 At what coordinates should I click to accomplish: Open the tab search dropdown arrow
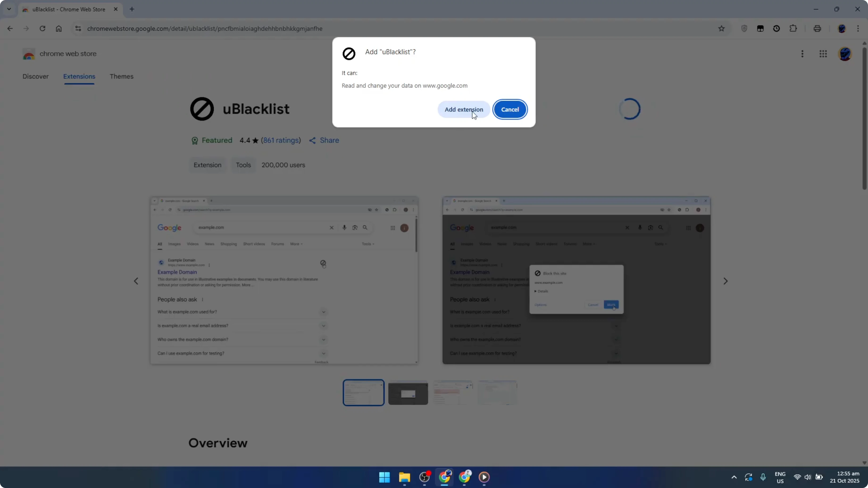tap(9, 9)
